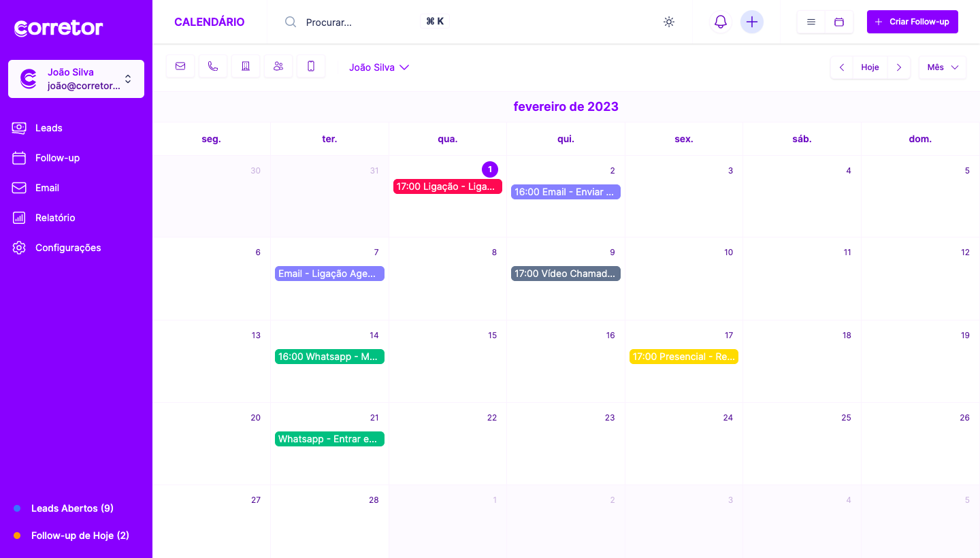Jump to today with Hoje button

coord(870,67)
